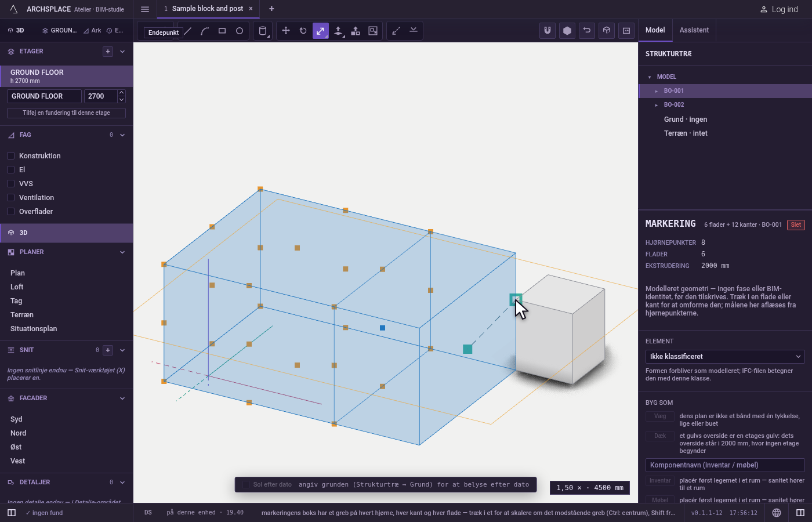
Task: Switch to the Ark tab
Action: pyautogui.click(x=93, y=31)
